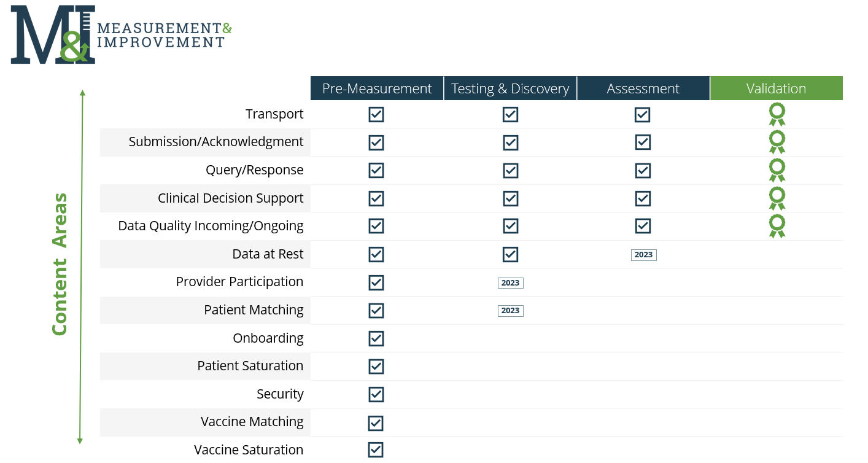868x463 pixels.
Task: Select the Testing & Discovery column header
Action: (510, 88)
